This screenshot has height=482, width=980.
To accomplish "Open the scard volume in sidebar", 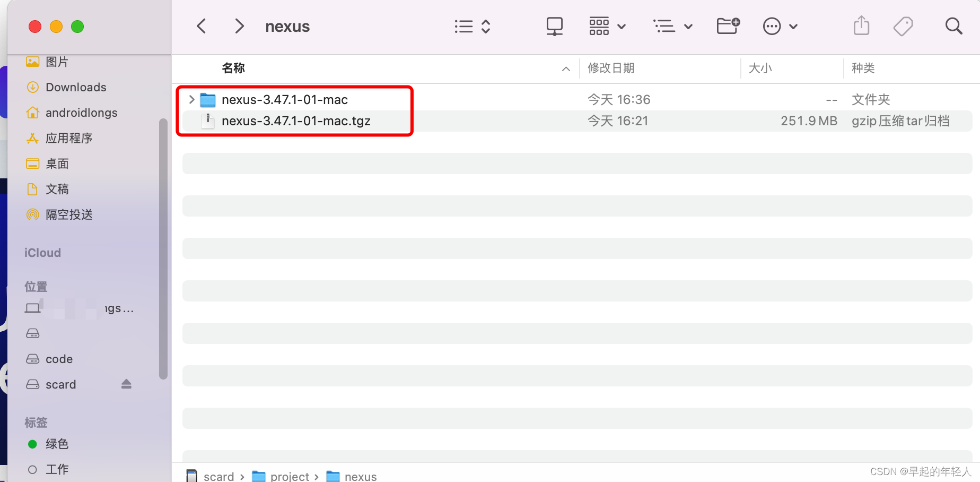I will pyautogui.click(x=60, y=384).
